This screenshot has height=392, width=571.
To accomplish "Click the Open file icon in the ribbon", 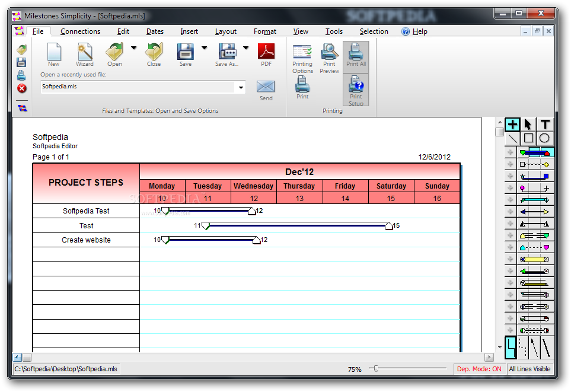I will pos(114,55).
